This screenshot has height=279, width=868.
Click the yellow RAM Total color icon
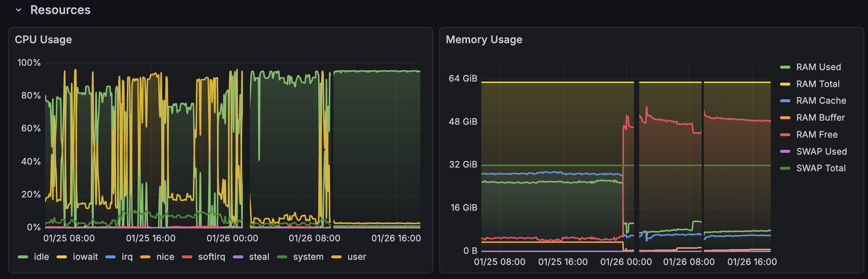click(785, 84)
